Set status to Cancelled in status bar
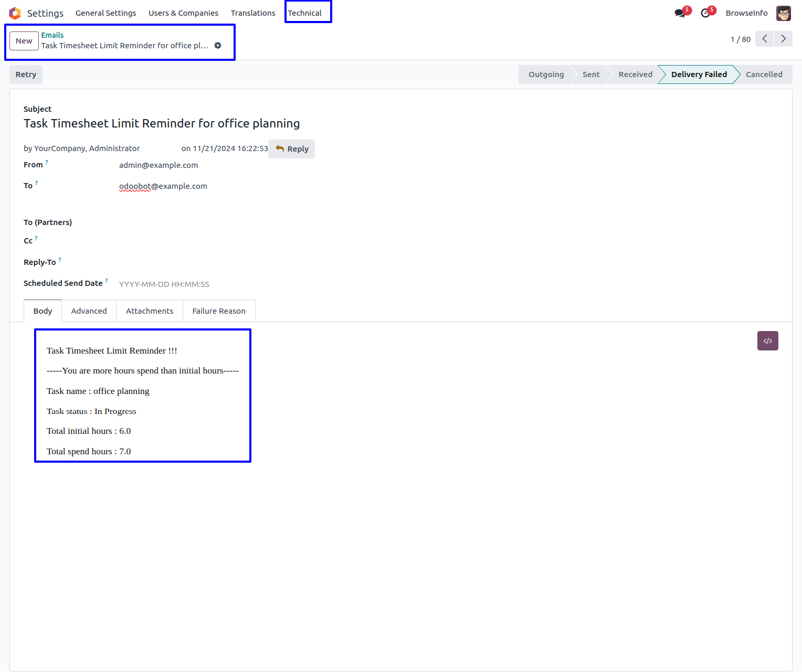This screenshot has width=802, height=672. click(x=764, y=74)
